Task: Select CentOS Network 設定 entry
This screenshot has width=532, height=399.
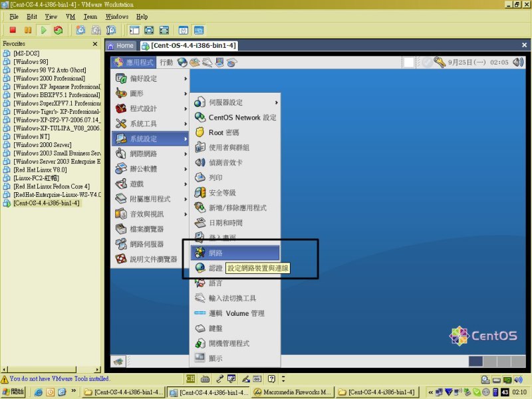Action: pyautogui.click(x=235, y=118)
